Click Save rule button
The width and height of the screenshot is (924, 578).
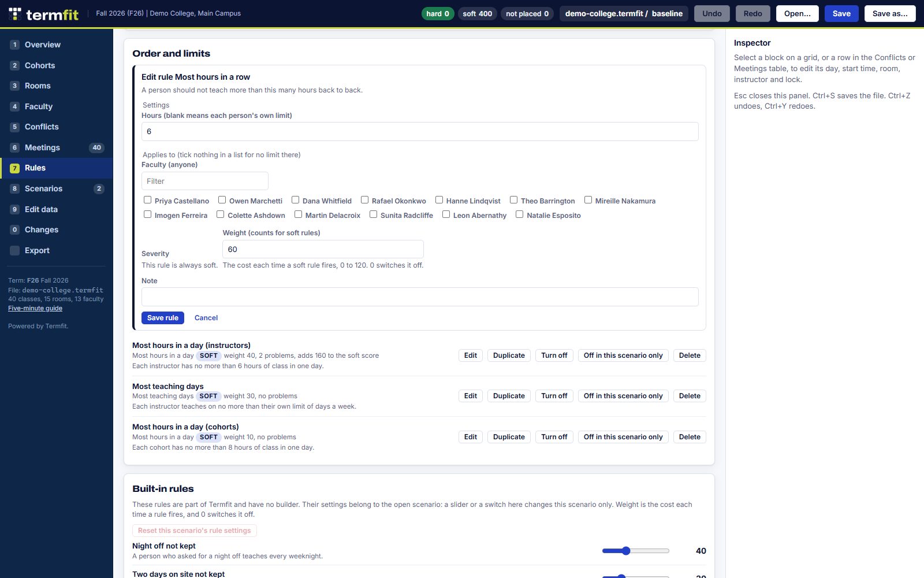point(163,318)
